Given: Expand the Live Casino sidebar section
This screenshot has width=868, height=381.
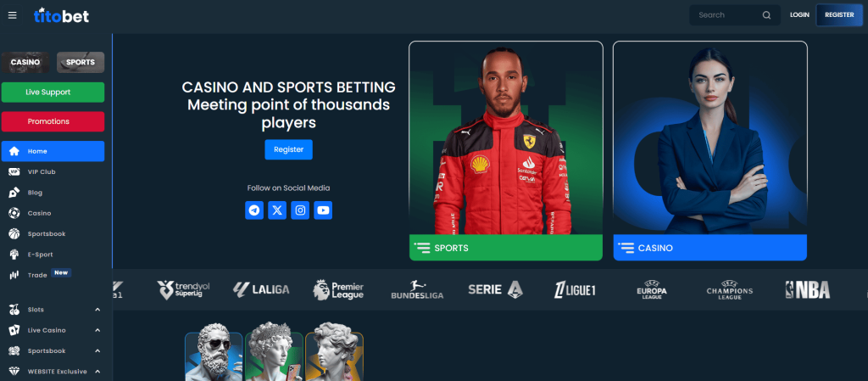Looking at the screenshot, I should (97, 330).
